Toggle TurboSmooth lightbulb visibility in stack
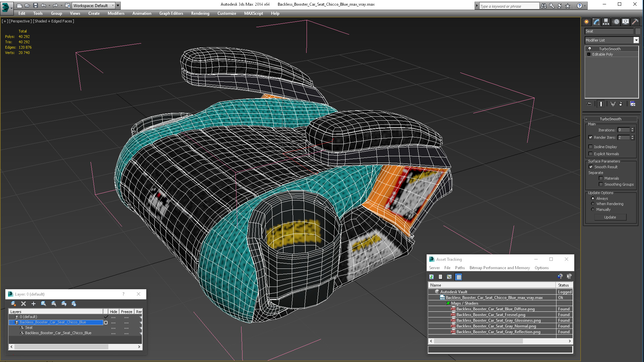 590,49
